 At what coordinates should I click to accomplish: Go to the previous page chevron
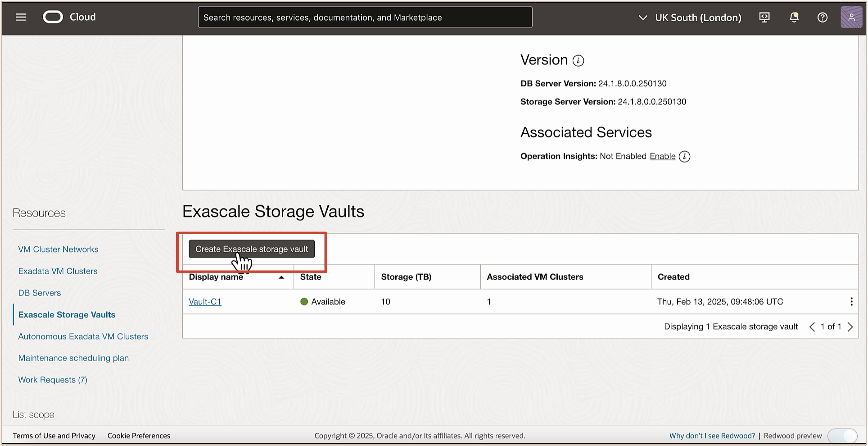point(812,327)
